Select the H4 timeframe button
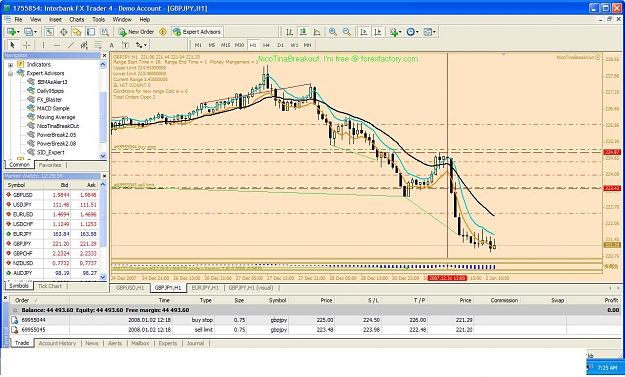The width and height of the screenshot is (625, 377). [266, 45]
